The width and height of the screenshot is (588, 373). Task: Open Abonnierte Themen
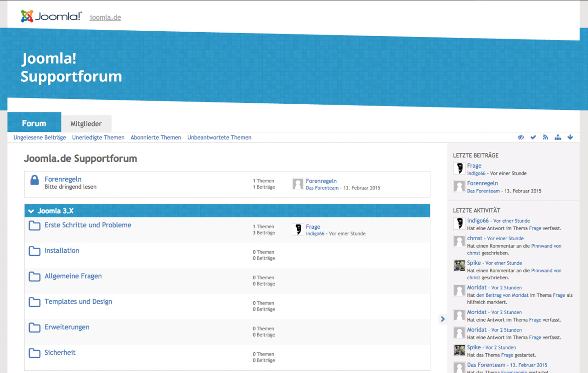(x=156, y=137)
